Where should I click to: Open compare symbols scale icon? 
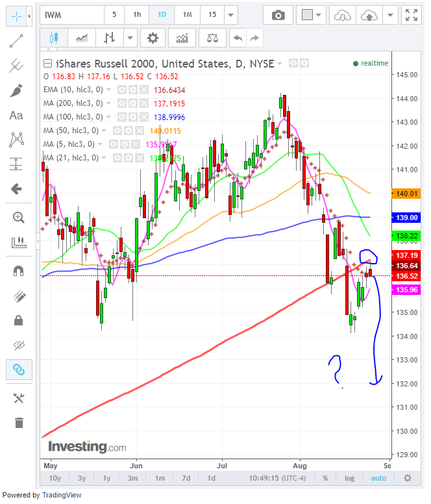(x=213, y=38)
